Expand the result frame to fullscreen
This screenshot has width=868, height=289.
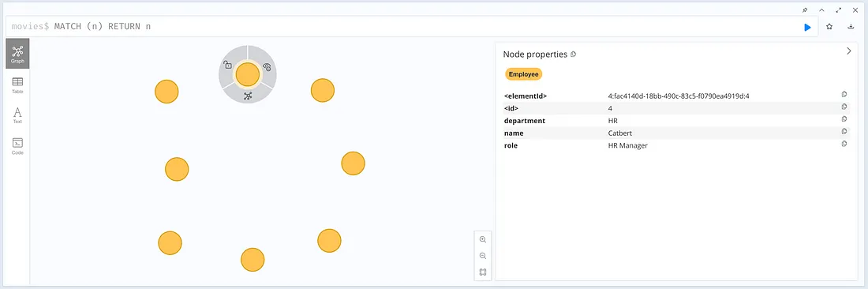(x=839, y=10)
